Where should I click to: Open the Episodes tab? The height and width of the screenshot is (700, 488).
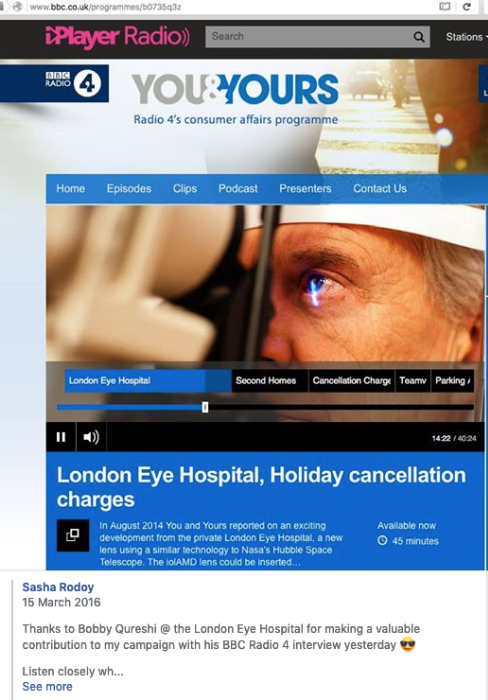point(129,188)
